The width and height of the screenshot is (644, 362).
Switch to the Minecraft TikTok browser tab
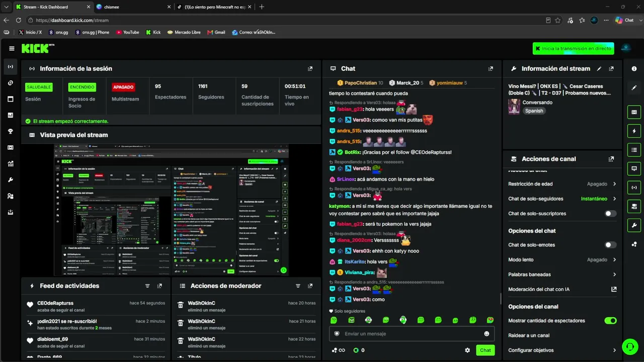215,7
